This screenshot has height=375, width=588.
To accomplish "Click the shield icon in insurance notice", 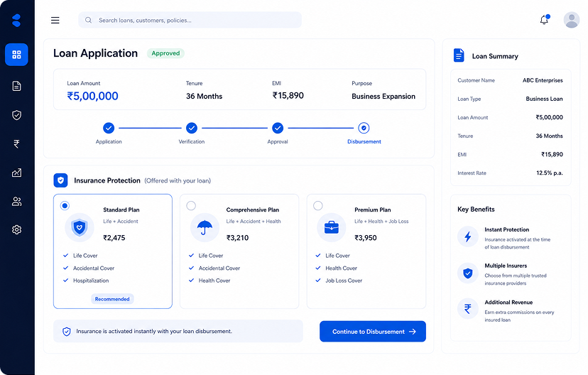I will tap(66, 332).
